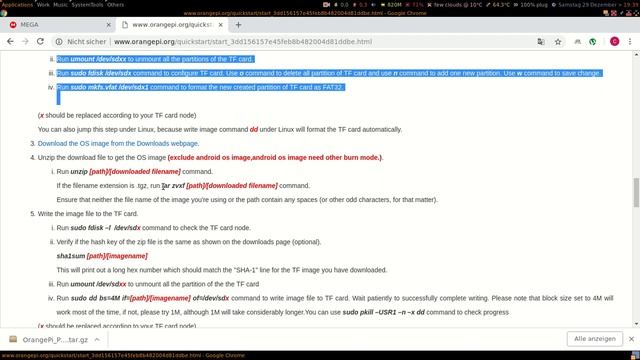Image resolution: width=640 pixels, height=360 pixels.
Task: Click 'You can also jump this step under Linux' sentence
Action: point(220,129)
